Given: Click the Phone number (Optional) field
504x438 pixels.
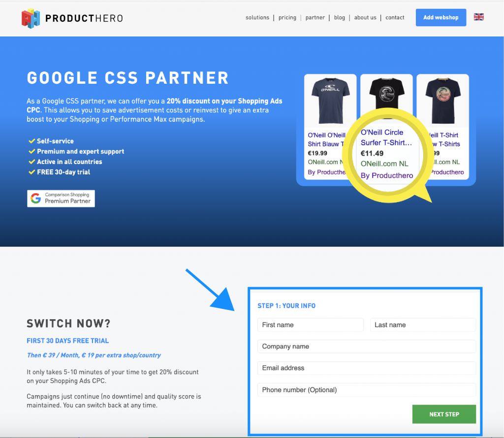Looking at the screenshot, I should pos(367,390).
